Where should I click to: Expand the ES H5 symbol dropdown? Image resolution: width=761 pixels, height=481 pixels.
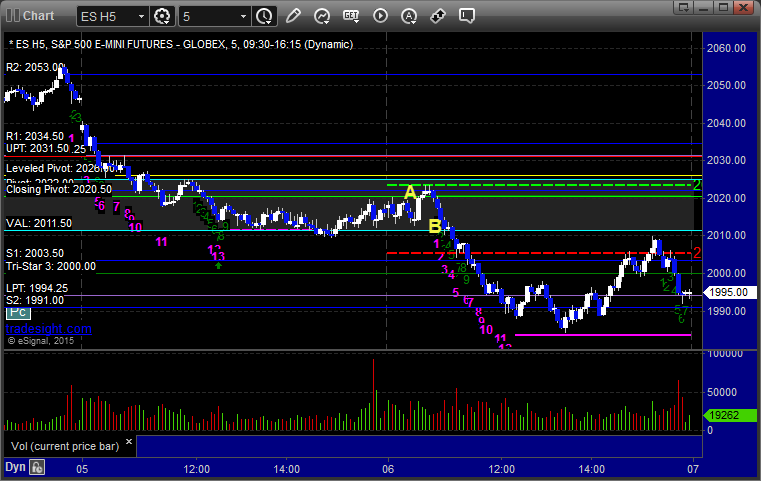[x=139, y=16]
